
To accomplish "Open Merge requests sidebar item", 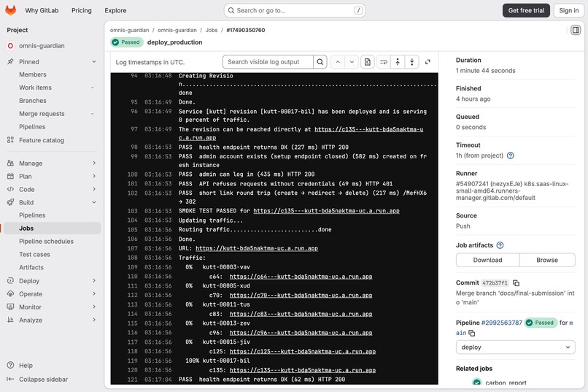I will (x=42, y=114).
